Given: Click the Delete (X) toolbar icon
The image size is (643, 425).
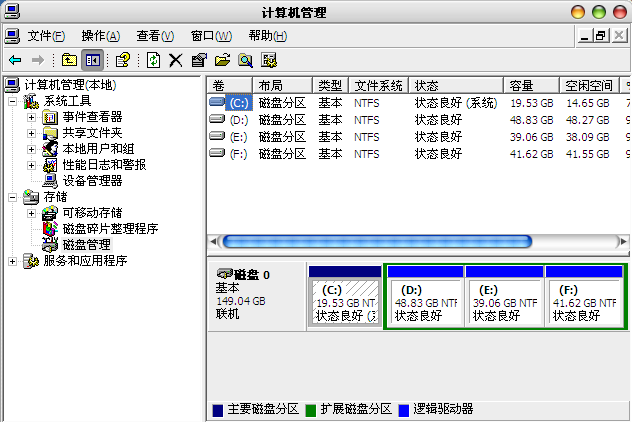Looking at the screenshot, I should click(x=176, y=60).
